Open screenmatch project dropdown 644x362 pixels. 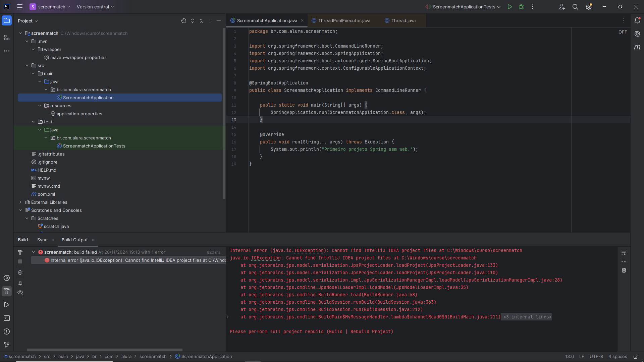click(50, 7)
